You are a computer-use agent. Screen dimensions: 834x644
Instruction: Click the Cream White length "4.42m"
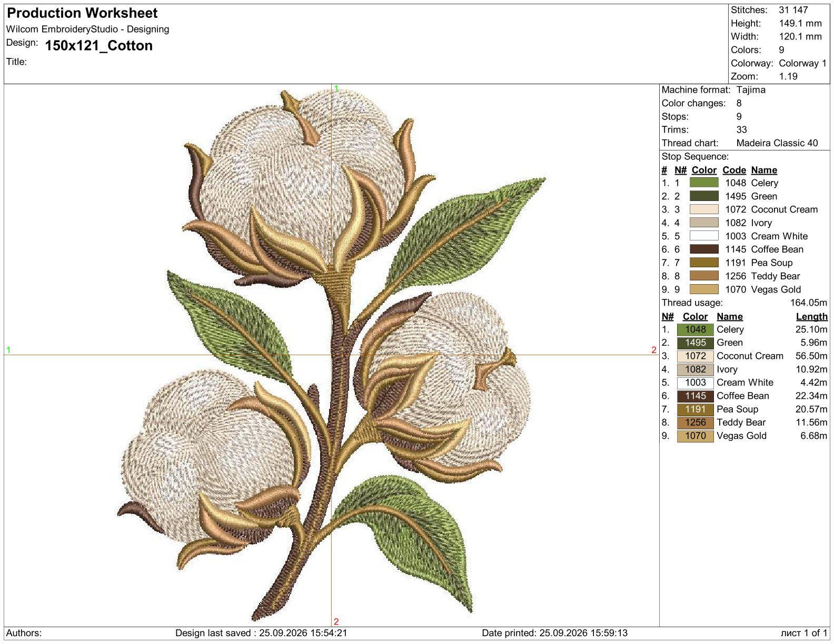pos(813,383)
